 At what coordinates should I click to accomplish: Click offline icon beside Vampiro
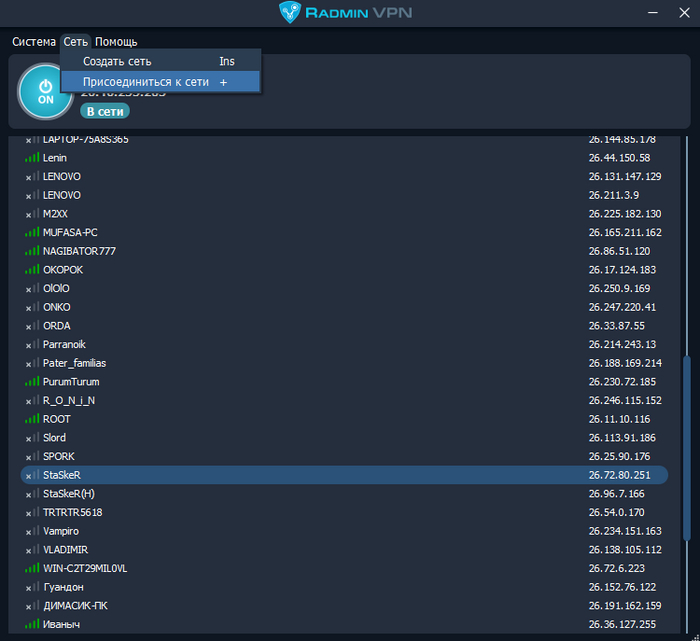(x=32, y=531)
